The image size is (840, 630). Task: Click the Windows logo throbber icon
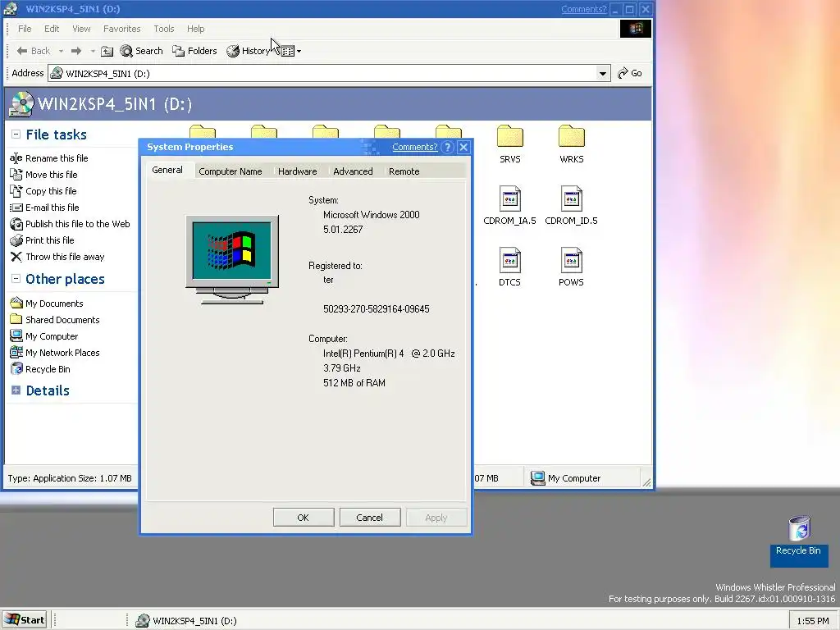point(636,29)
